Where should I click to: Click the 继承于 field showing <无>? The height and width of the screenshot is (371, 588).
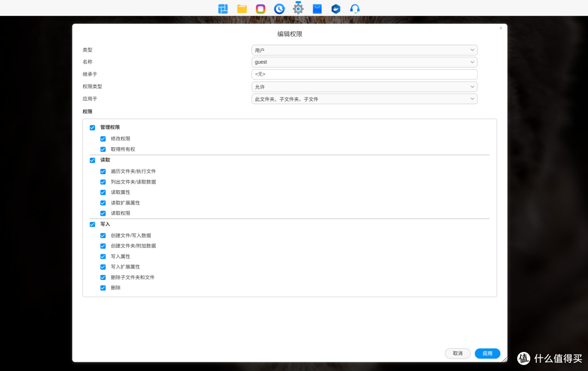(x=364, y=74)
